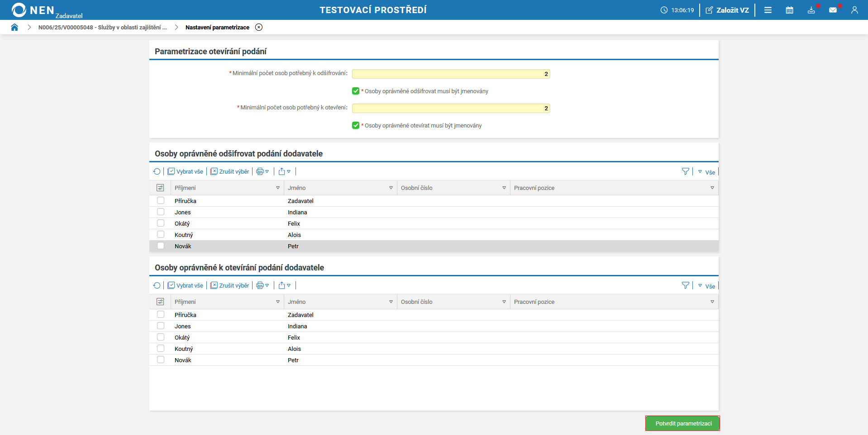This screenshot has width=868, height=435.
Task: Refresh the decryption persons table
Action: [157, 171]
